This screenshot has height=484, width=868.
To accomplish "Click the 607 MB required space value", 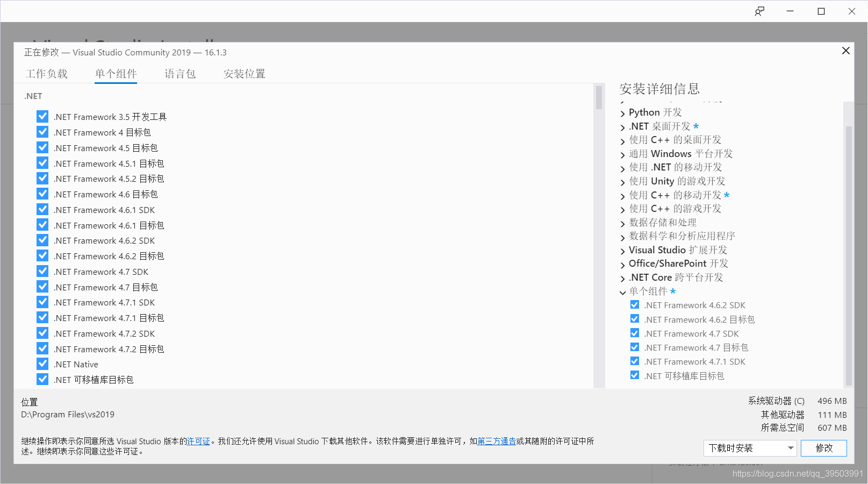I will (x=832, y=428).
